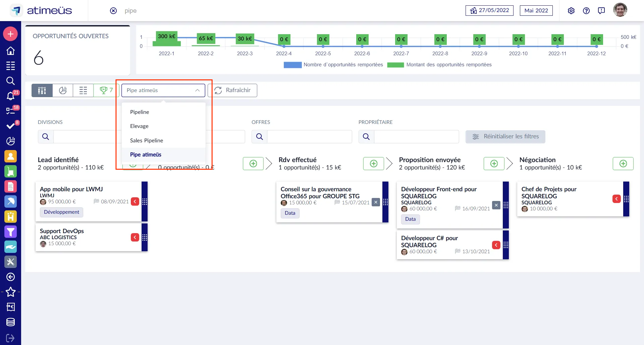This screenshot has width=644, height=345.
Task: Open the list view icon in sidebar
Action: (10, 66)
